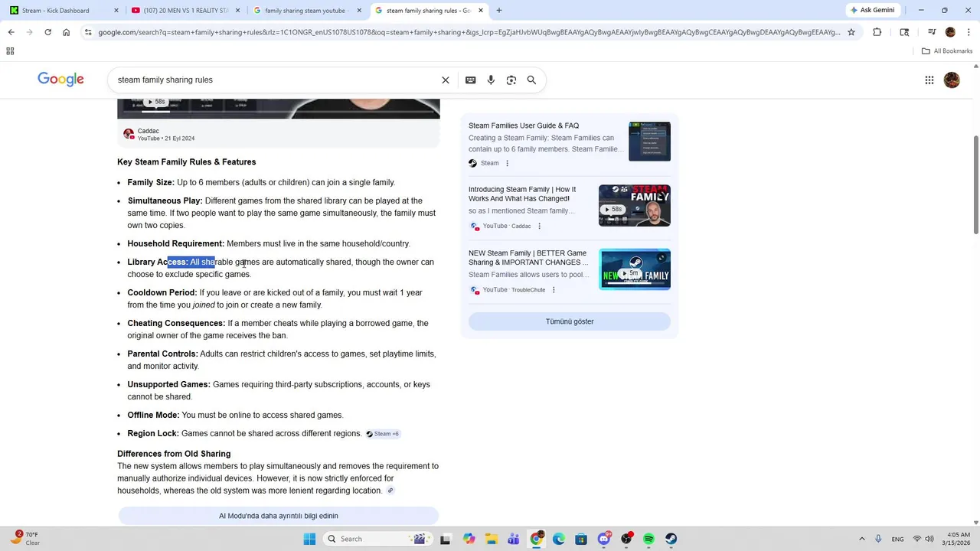Close the Kick Dashboard tab

coord(116,10)
